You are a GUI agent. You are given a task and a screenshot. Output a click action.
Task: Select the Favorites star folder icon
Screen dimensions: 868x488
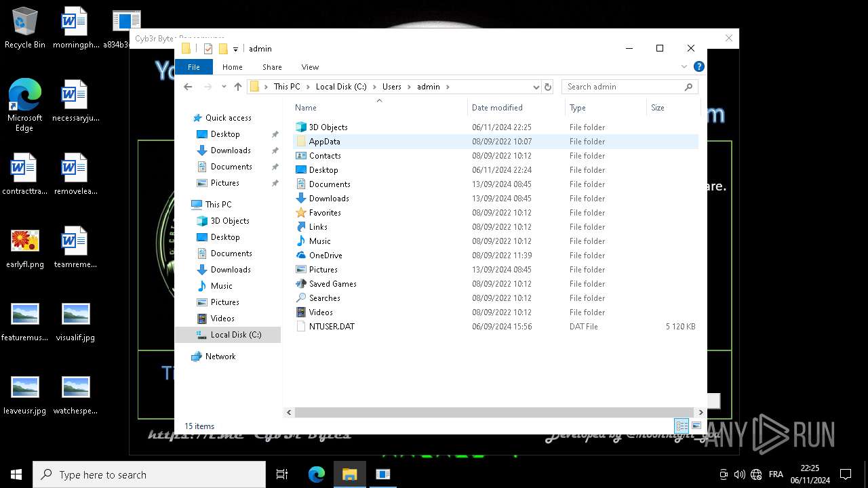[x=301, y=213]
